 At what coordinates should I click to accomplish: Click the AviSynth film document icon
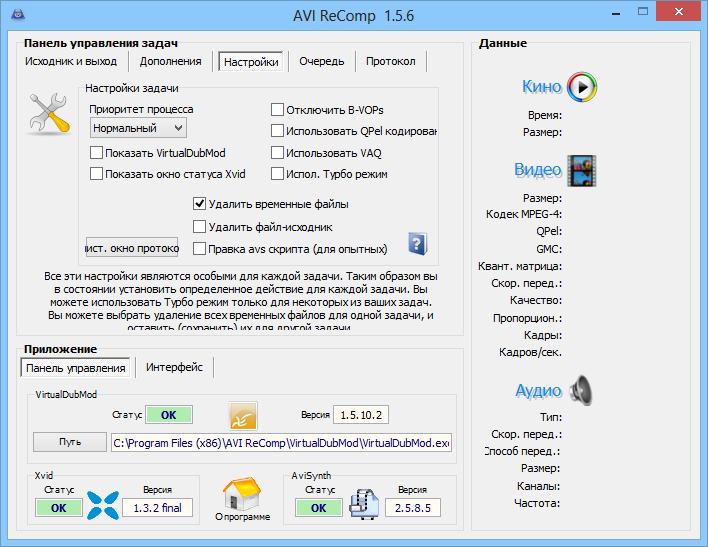[364, 505]
